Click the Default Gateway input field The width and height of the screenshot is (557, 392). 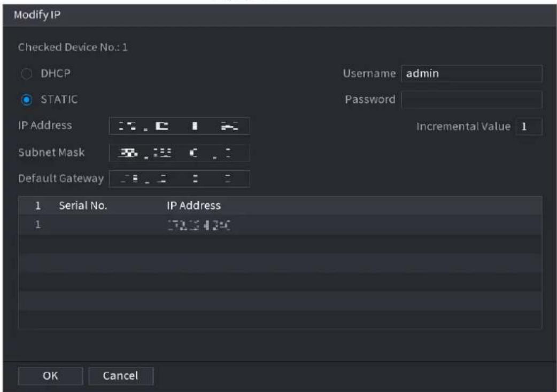coord(179,179)
